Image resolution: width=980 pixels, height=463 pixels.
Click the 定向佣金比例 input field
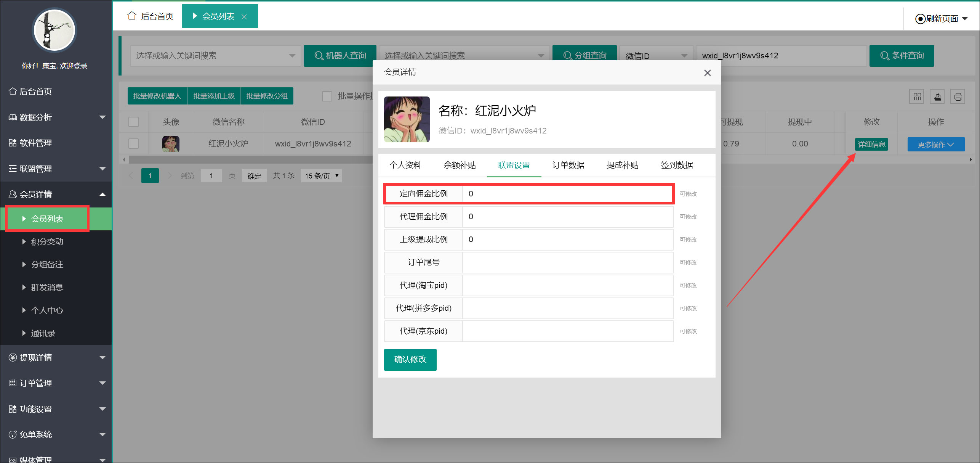[x=568, y=194]
